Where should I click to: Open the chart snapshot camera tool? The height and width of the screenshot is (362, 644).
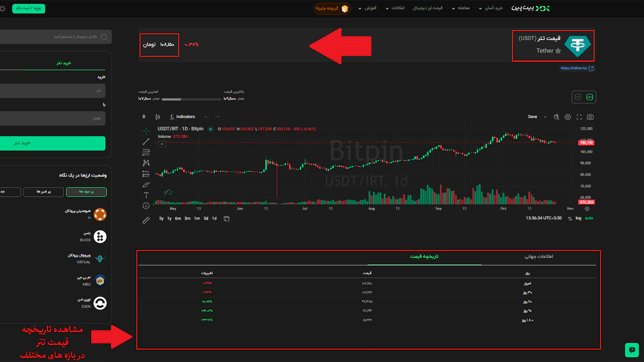point(590,117)
